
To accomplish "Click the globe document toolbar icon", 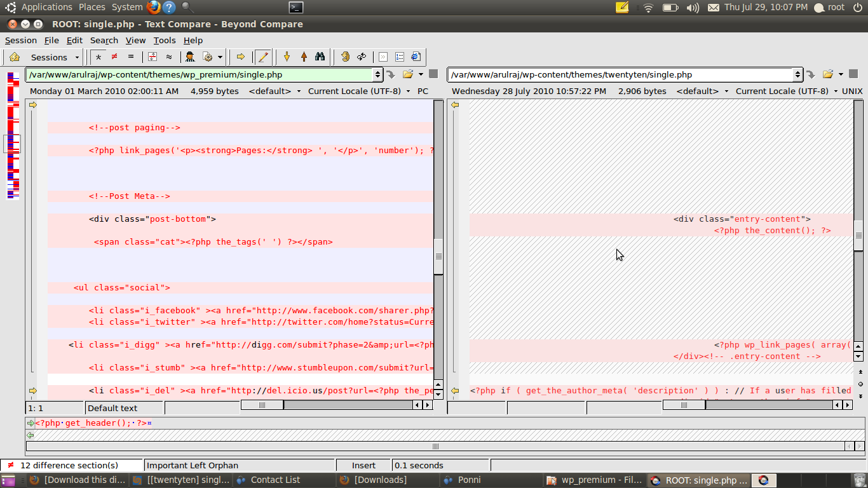I will (416, 57).
